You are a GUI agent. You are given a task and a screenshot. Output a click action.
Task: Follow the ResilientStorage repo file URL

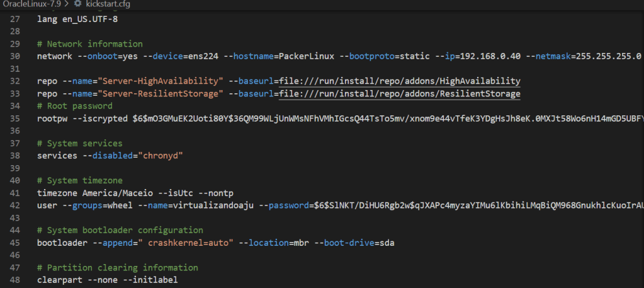[400, 94]
